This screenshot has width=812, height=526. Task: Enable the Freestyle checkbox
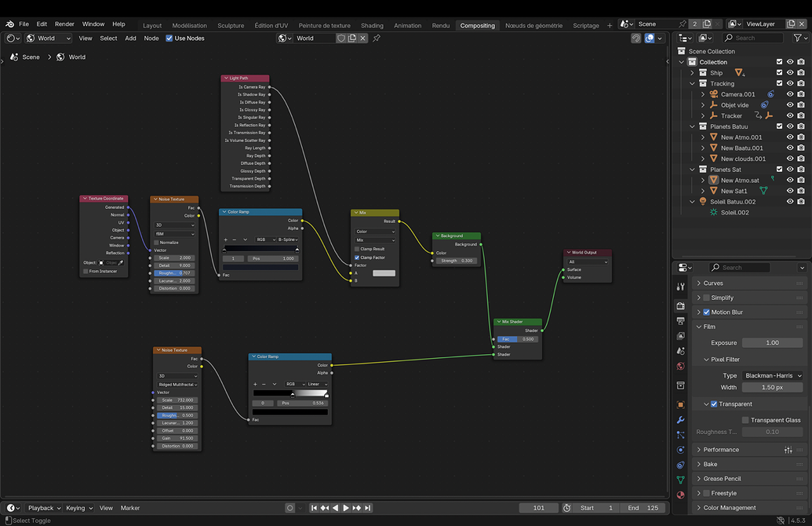[706, 493]
